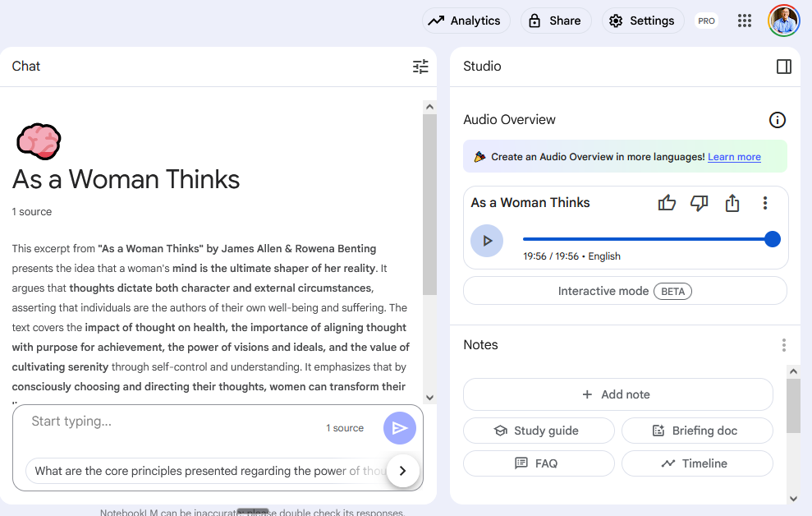The image size is (812, 516).
Task: Open Settings from top bar
Action: pos(641,21)
